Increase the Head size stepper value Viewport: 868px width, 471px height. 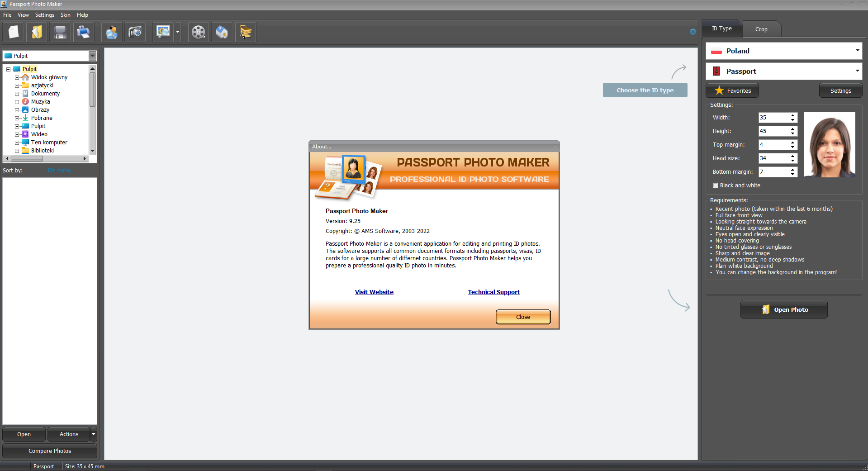(793, 156)
